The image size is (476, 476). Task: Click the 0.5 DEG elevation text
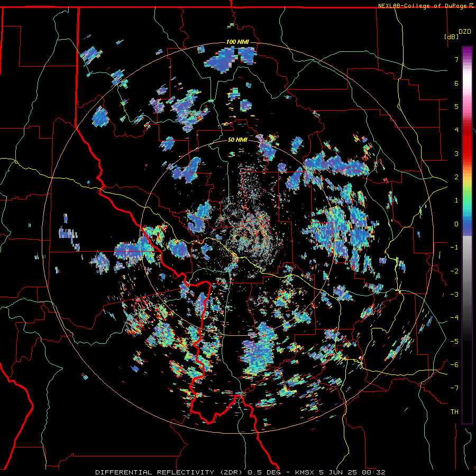point(263,472)
